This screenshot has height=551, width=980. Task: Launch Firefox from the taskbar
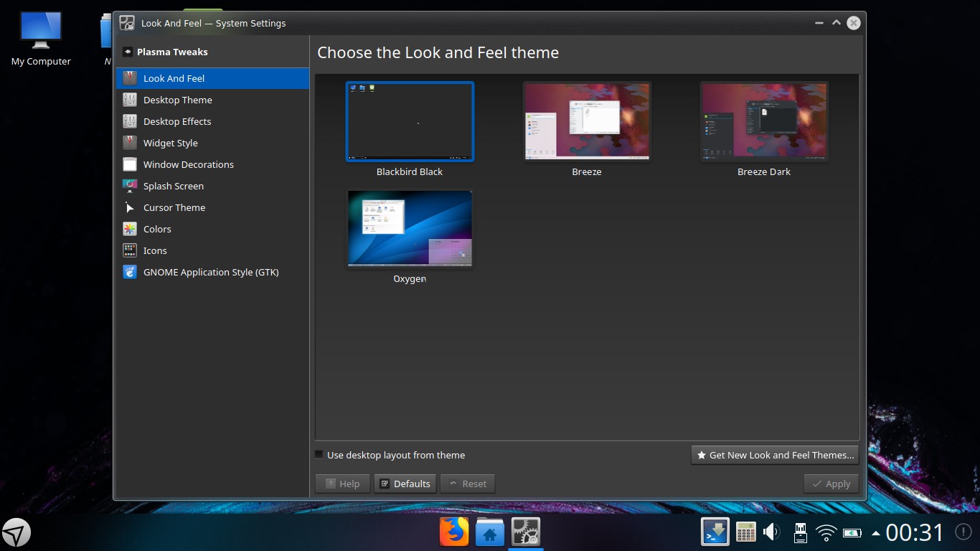[x=454, y=532]
